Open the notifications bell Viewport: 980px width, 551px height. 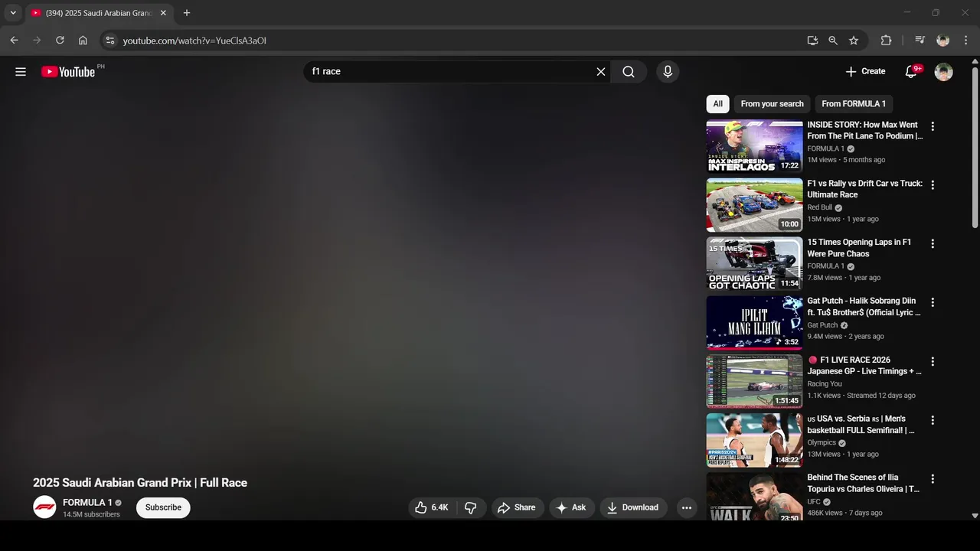tap(911, 71)
